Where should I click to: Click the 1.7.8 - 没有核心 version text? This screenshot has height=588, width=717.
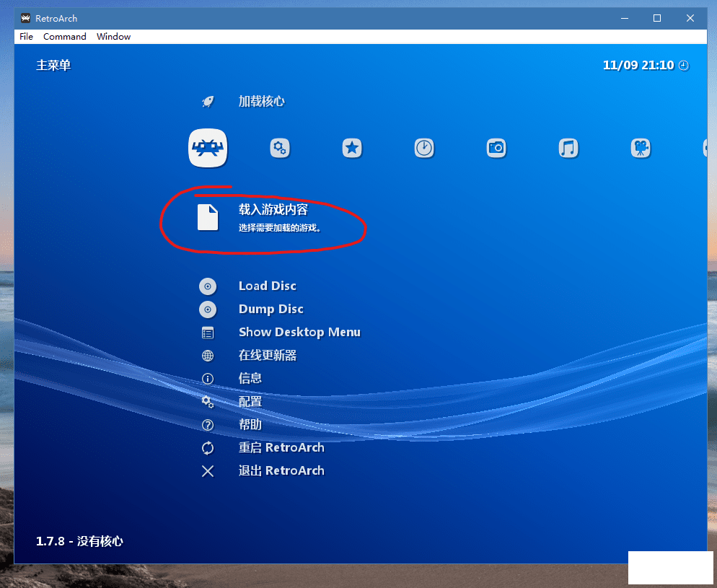pyautogui.click(x=79, y=541)
